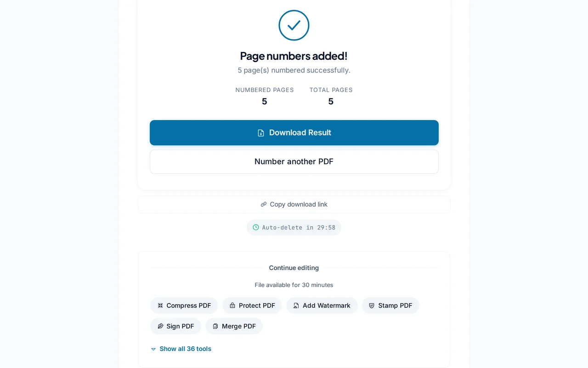The image size is (588, 368).
Task: Click the watermark icon on Add Watermark
Action: [296, 305]
